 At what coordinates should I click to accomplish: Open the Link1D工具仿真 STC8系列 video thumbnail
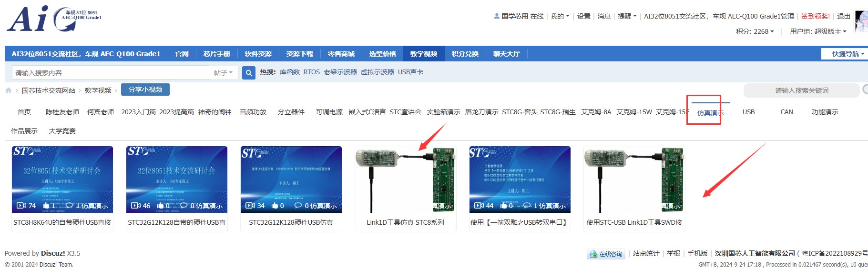click(x=406, y=179)
